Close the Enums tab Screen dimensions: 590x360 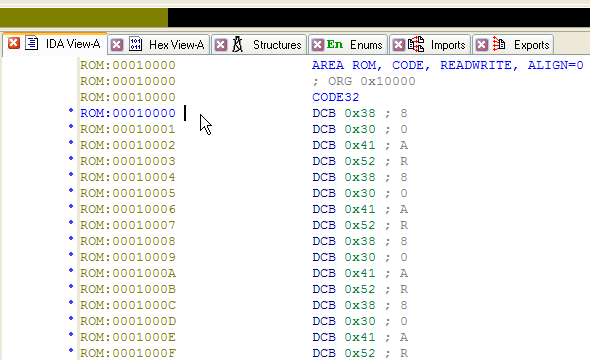pos(318,45)
